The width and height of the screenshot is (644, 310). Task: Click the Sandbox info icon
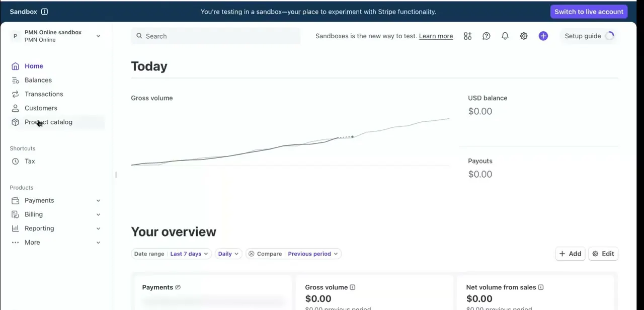44,12
